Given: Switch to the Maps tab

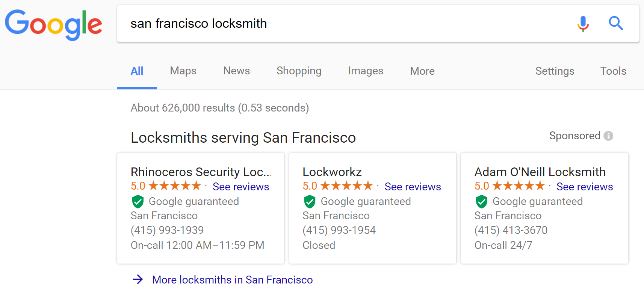Looking at the screenshot, I should coord(183,71).
